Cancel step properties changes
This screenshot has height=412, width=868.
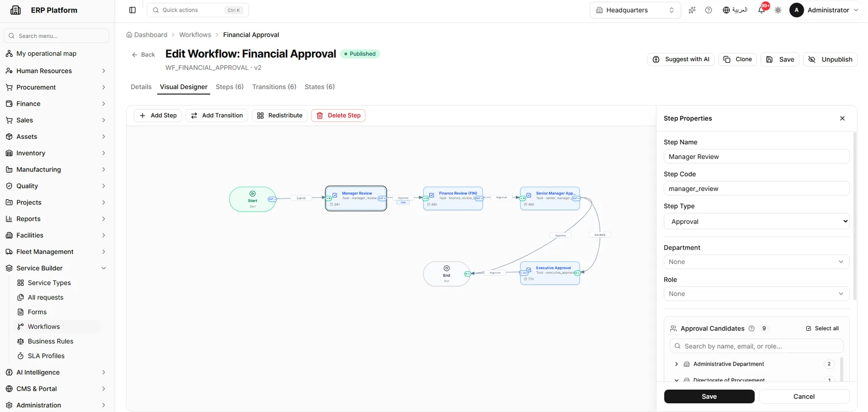pyautogui.click(x=804, y=397)
